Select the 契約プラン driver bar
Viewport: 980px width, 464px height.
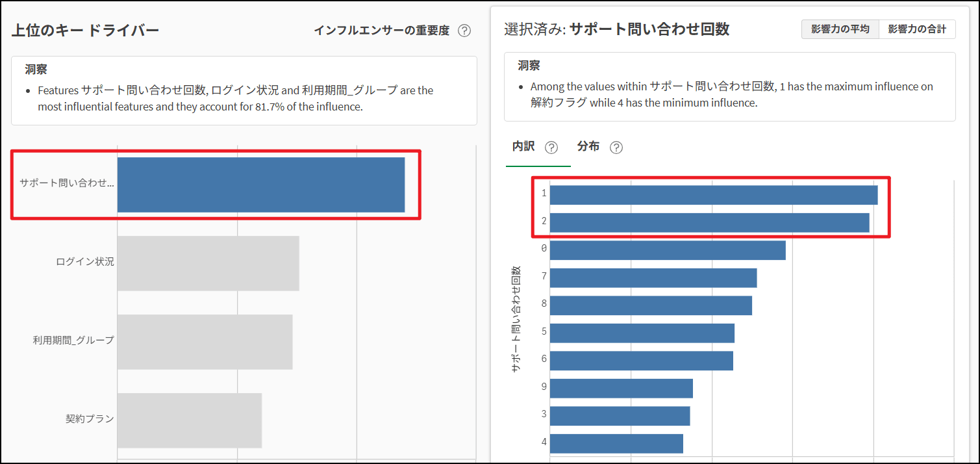tap(189, 420)
